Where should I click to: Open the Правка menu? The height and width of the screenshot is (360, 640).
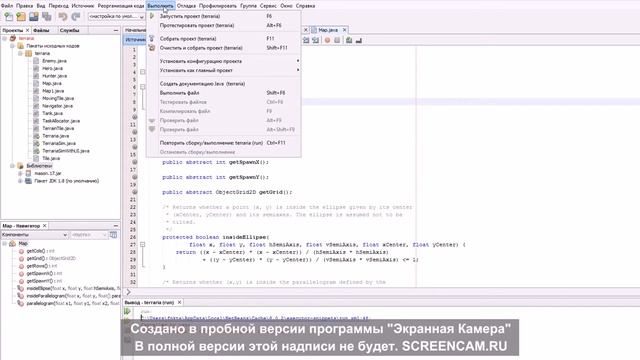coord(24,6)
